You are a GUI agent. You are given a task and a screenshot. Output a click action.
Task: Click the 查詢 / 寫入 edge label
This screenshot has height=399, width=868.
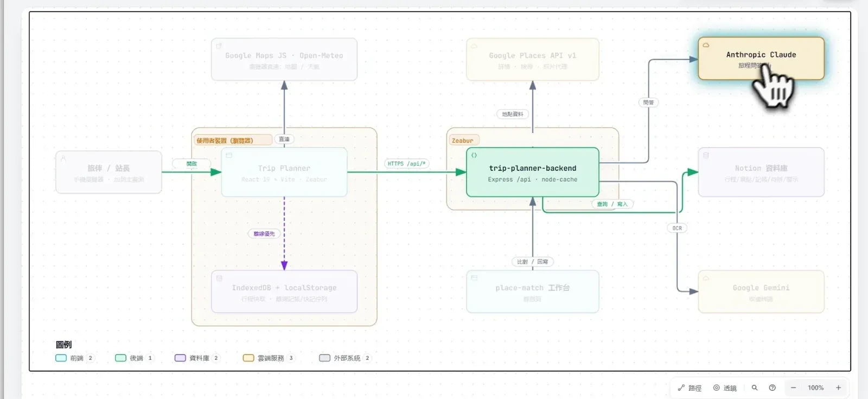click(612, 204)
